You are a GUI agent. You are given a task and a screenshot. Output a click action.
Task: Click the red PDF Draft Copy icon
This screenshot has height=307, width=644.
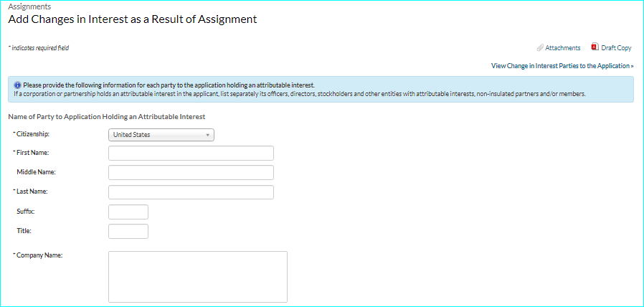[x=595, y=47]
